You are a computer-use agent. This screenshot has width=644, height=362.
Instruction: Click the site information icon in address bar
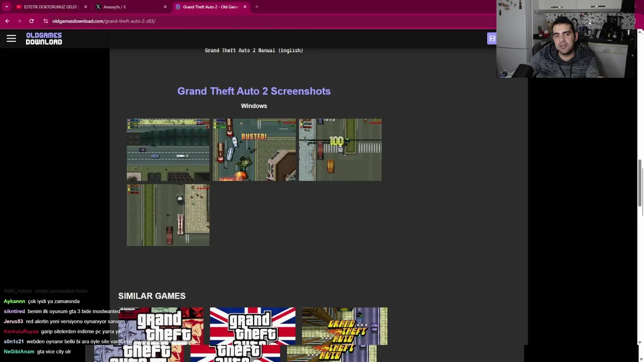coord(45,21)
